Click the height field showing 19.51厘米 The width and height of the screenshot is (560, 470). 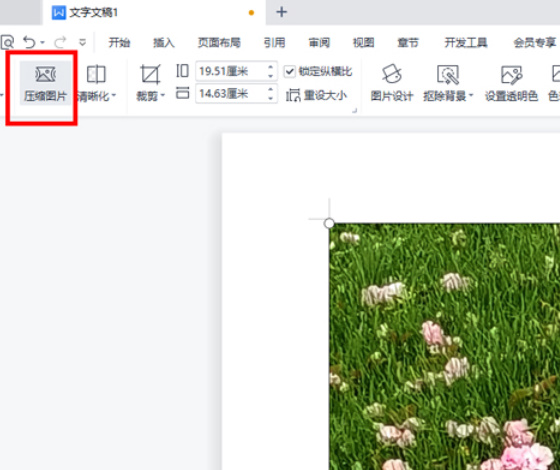(231, 71)
